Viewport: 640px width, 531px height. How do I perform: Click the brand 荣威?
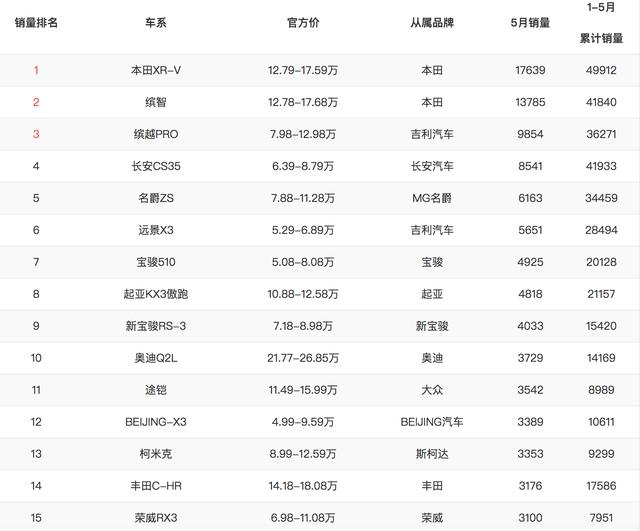432,518
